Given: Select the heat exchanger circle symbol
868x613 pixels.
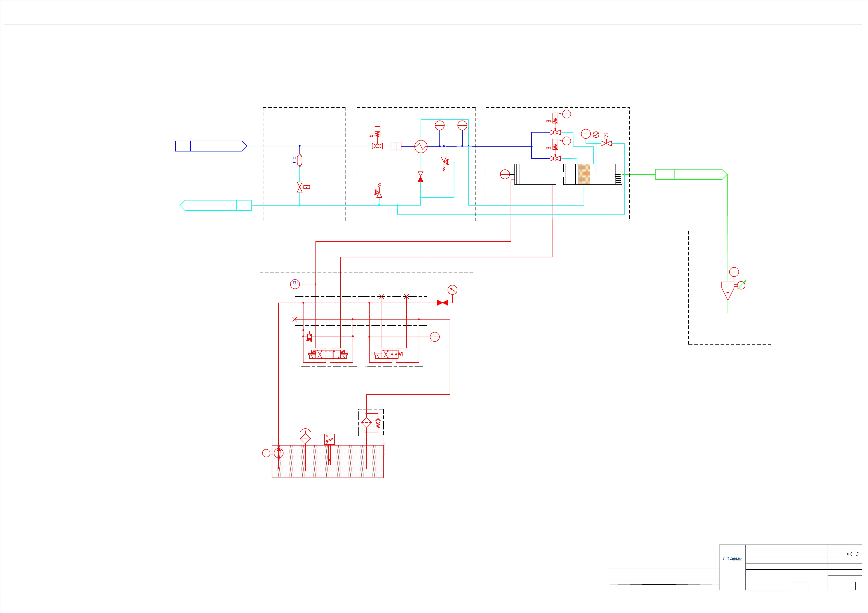Looking at the screenshot, I should (x=421, y=146).
